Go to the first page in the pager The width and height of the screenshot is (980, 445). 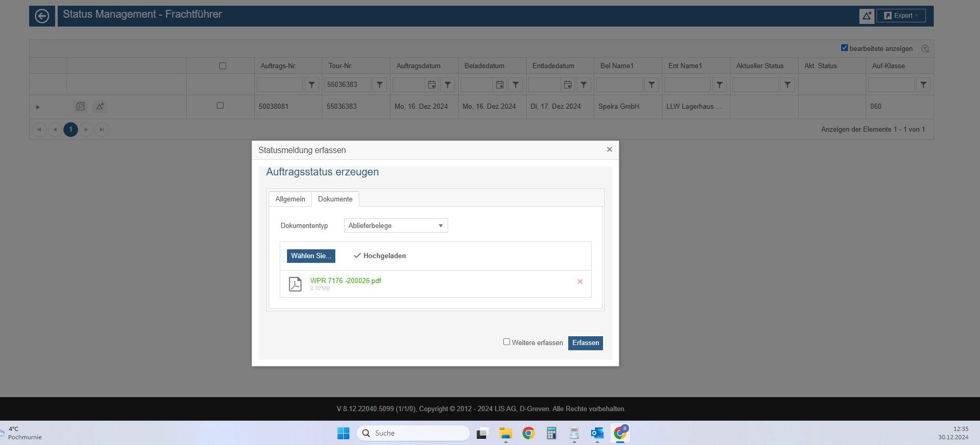(x=39, y=130)
